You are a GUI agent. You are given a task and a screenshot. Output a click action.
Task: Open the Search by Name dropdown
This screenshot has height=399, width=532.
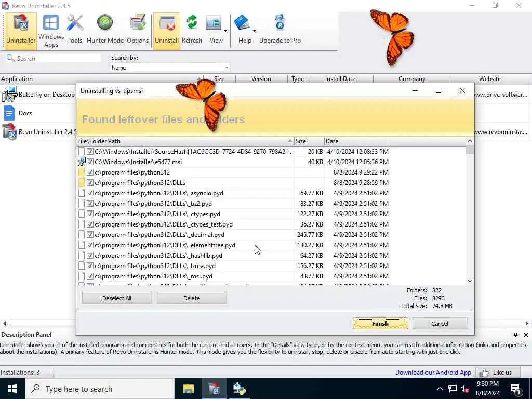tap(227, 67)
